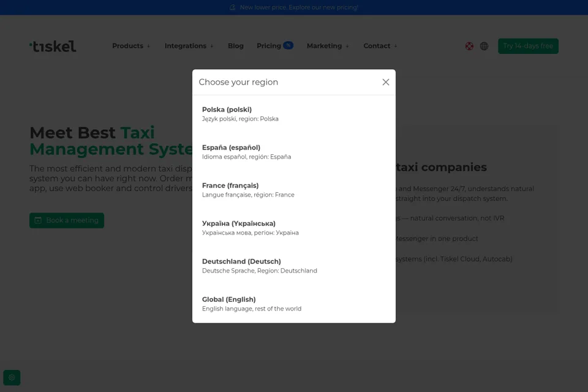Image resolution: width=588 pixels, height=392 pixels.
Task: Select Україна (Українська) region
Action: click(293, 228)
